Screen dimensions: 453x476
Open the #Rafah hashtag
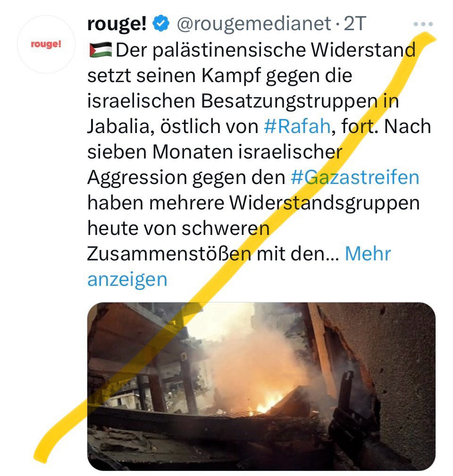[x=297, y=126]
